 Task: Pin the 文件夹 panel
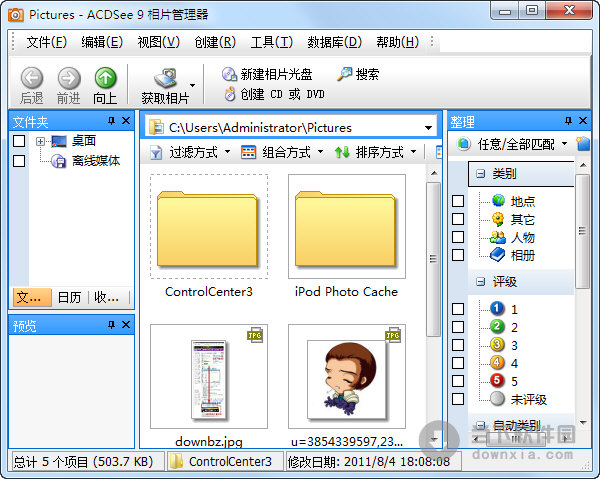pyautogui.click(x=111, y=121)
